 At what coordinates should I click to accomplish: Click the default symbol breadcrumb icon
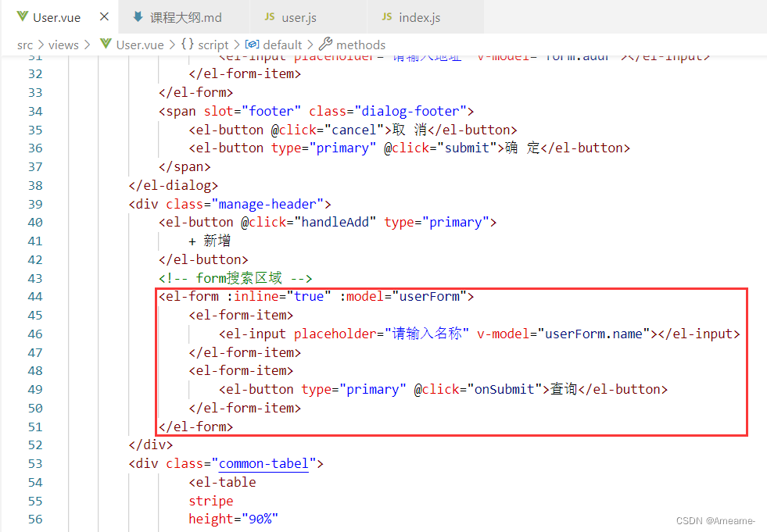point(252,45)
